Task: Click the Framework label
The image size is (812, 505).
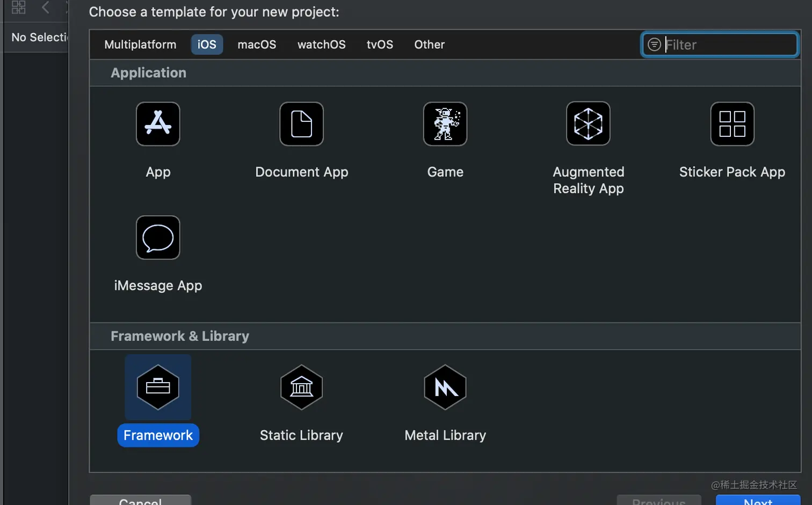Action: [x=158, y=435]
